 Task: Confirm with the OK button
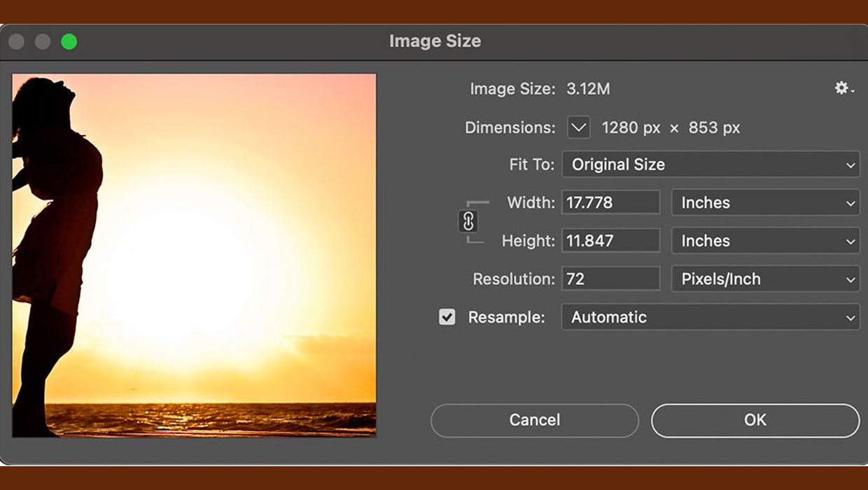755,420
